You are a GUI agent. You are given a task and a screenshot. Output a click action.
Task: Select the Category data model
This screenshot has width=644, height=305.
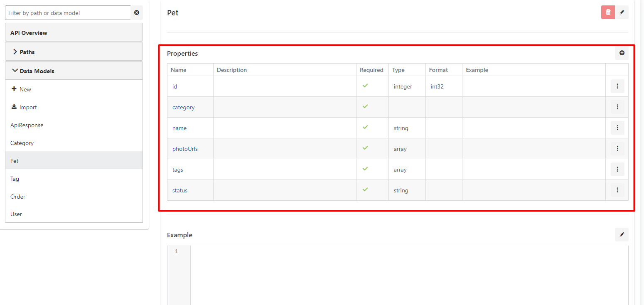pos(22,143)
